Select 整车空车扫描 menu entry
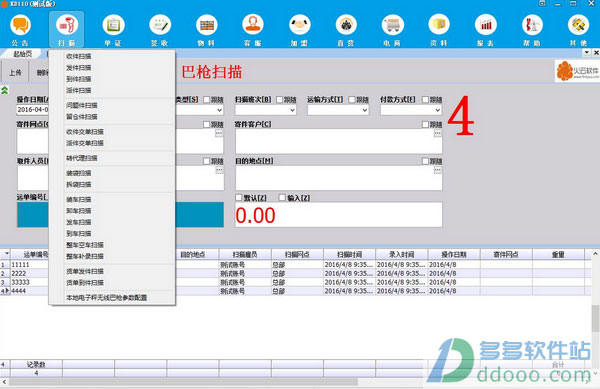Screen dimensions: 600x389 coord(85,245)
